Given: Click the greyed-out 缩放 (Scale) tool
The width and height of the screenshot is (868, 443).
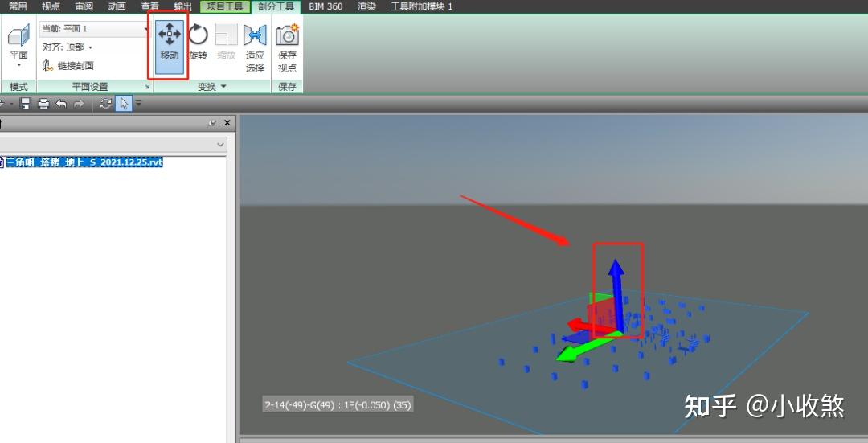Looking at the screenshot, I should 227,42.
